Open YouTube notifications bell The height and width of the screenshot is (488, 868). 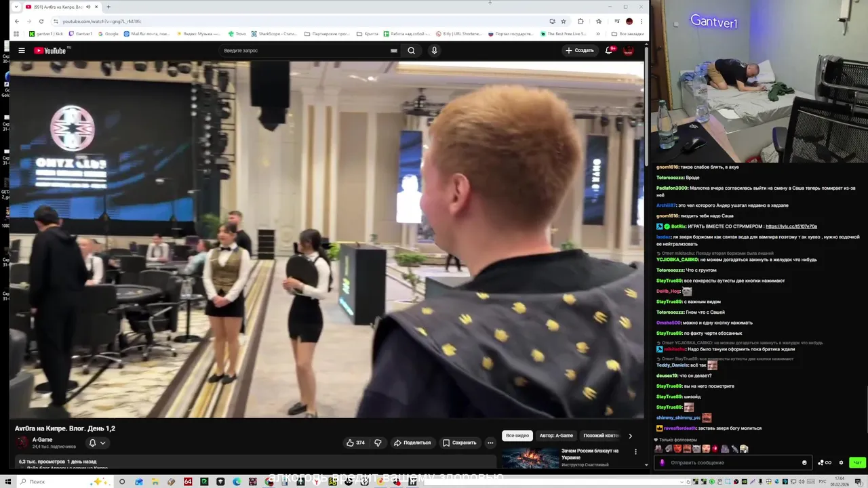click(x=609, y=51)
